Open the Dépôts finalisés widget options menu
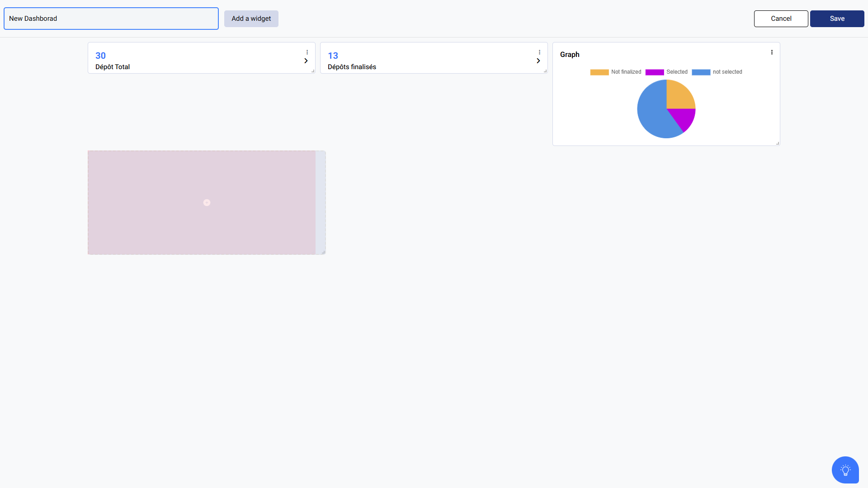 (539, 52)
